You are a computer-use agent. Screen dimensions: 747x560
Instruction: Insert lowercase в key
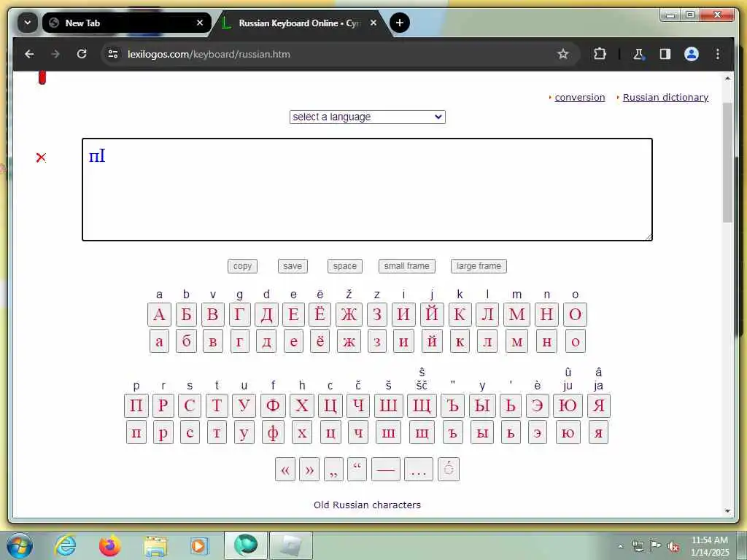tap(213, 341)
